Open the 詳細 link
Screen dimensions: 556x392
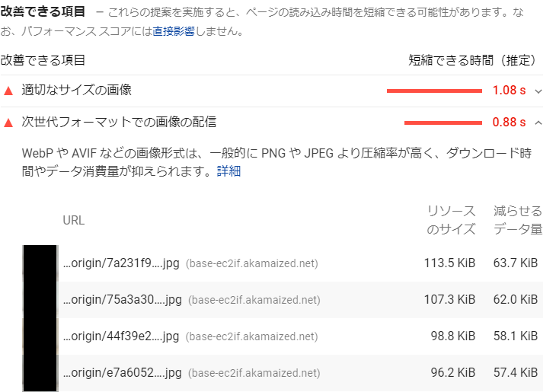point(228,171)
